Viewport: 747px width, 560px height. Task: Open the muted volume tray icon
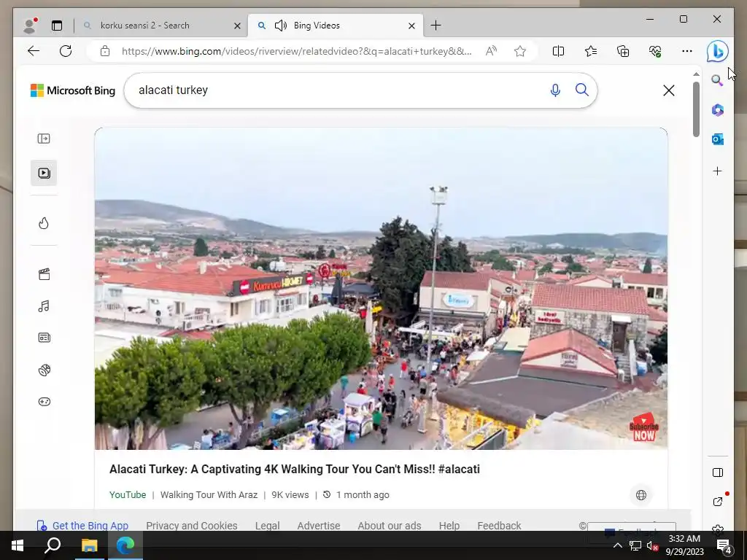[x=652, y=545]
